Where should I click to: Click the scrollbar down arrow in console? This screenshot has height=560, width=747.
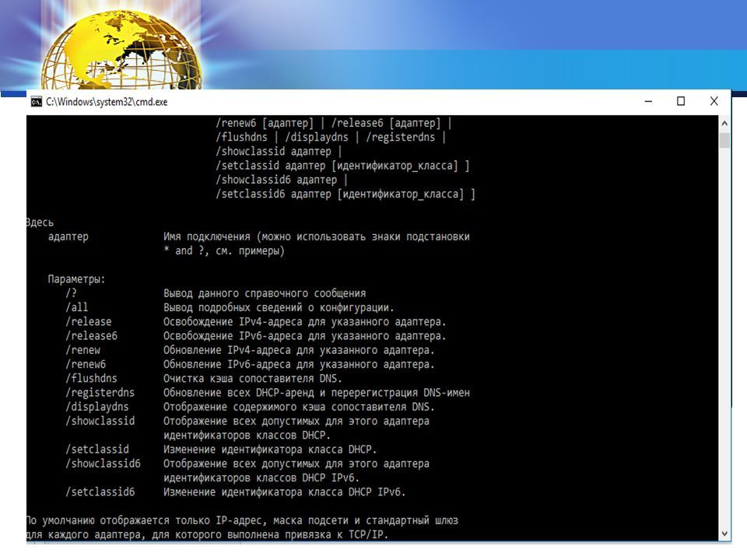tap(724, 534)
